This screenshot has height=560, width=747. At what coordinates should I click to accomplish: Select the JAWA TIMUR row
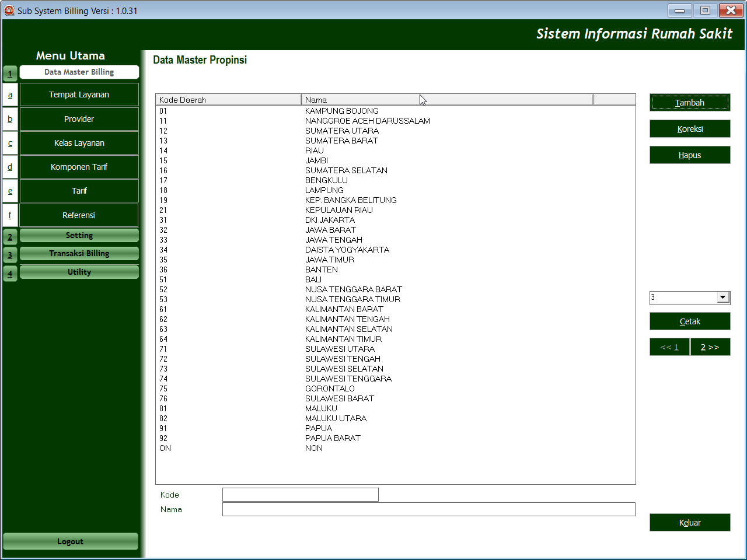point(395,260)
